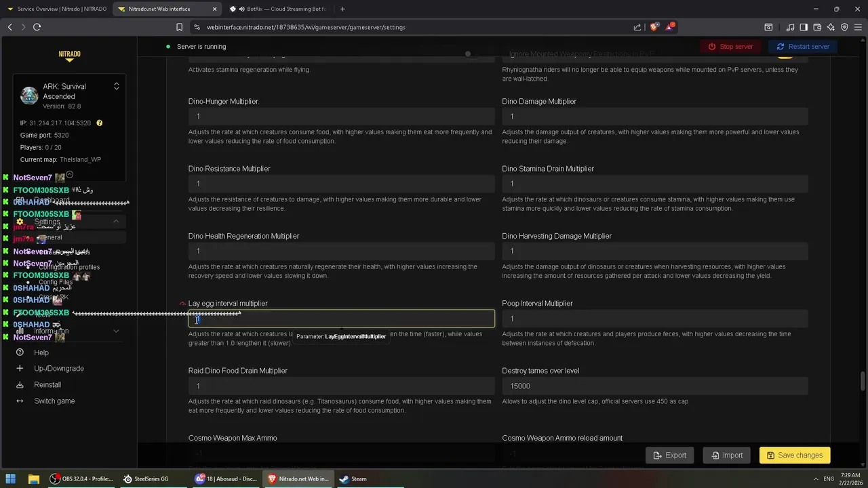Open Help in the sidebar

(41, 352)
